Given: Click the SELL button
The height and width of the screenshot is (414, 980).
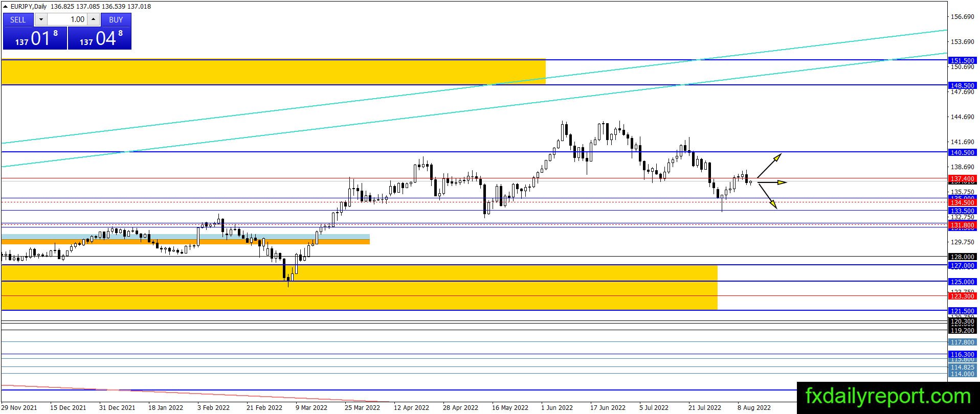Looking at the screenshot, I should (x=18, y=19).
